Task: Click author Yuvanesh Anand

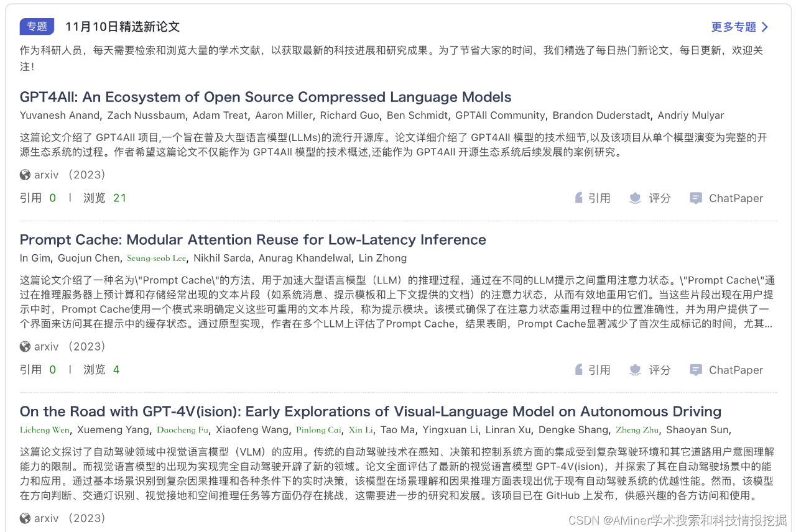Action: [x=60, y=115]
